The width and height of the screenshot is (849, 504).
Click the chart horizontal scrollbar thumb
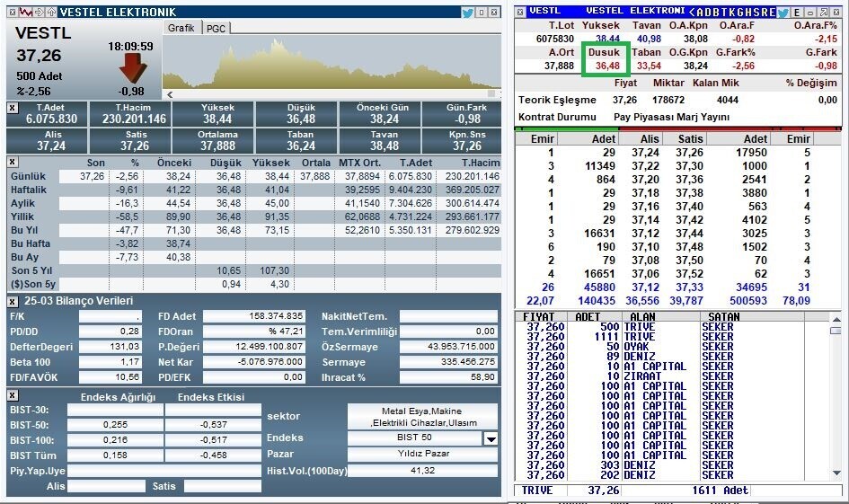point(491,93)
